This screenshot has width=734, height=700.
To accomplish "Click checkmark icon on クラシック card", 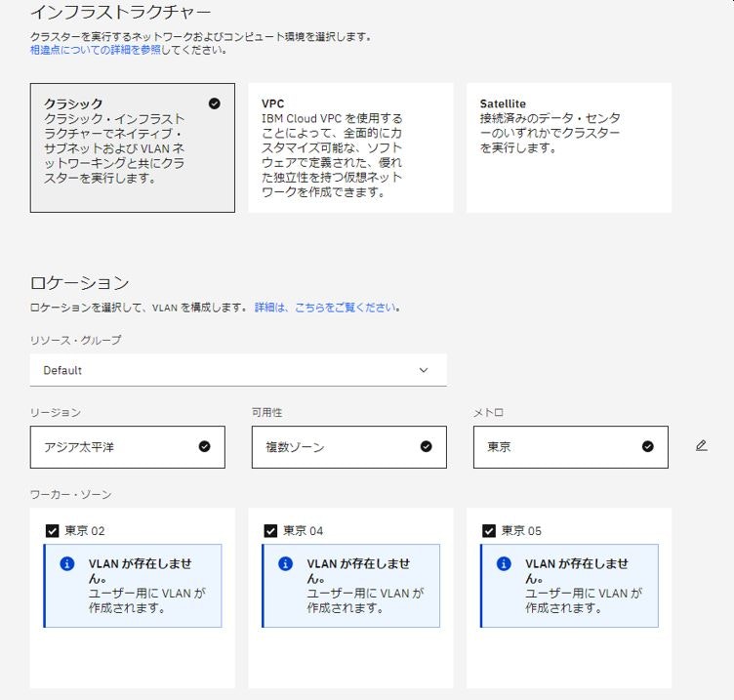I will point(215,103).
